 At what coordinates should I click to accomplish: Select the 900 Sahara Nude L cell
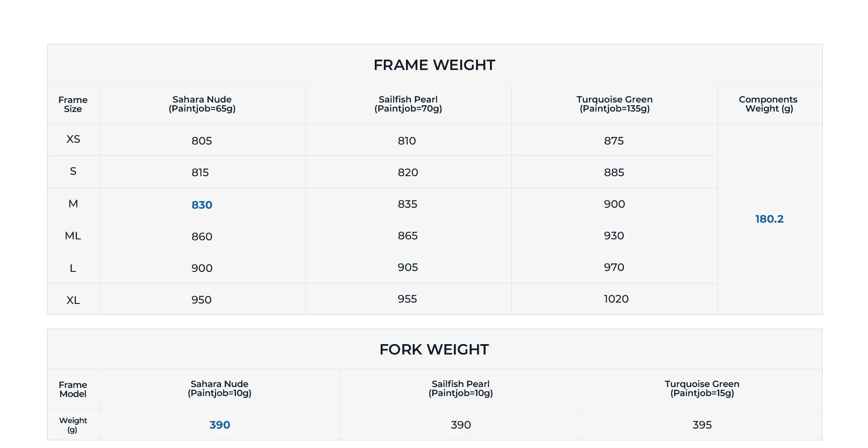pyautogui.click(x=202, y=268)
